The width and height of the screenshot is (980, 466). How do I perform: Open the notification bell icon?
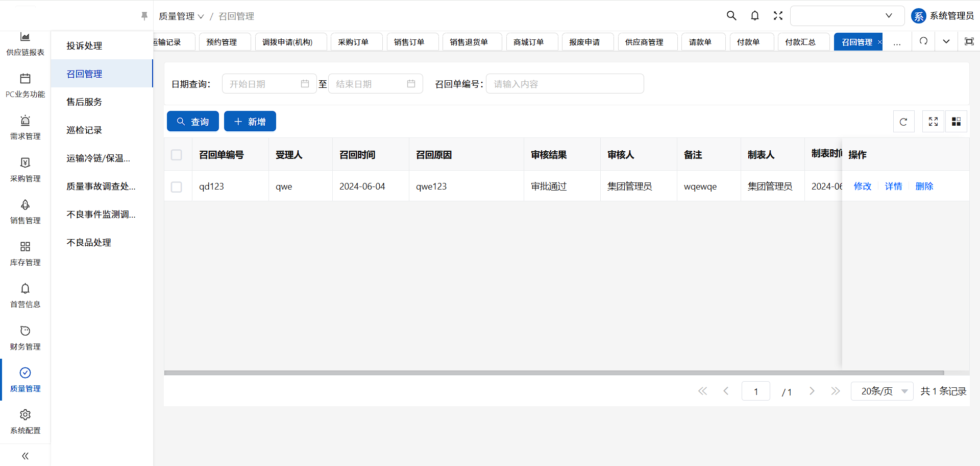click(x=754, y=16)
